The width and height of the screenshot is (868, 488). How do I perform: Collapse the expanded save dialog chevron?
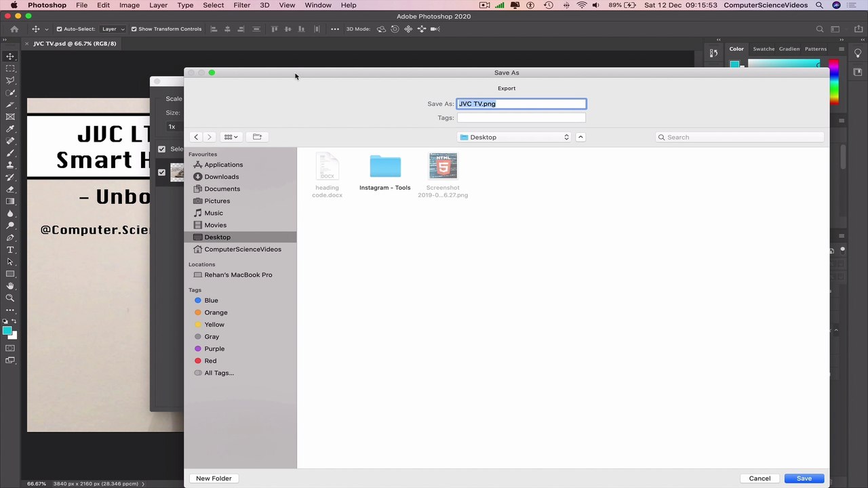coord(580,137)
